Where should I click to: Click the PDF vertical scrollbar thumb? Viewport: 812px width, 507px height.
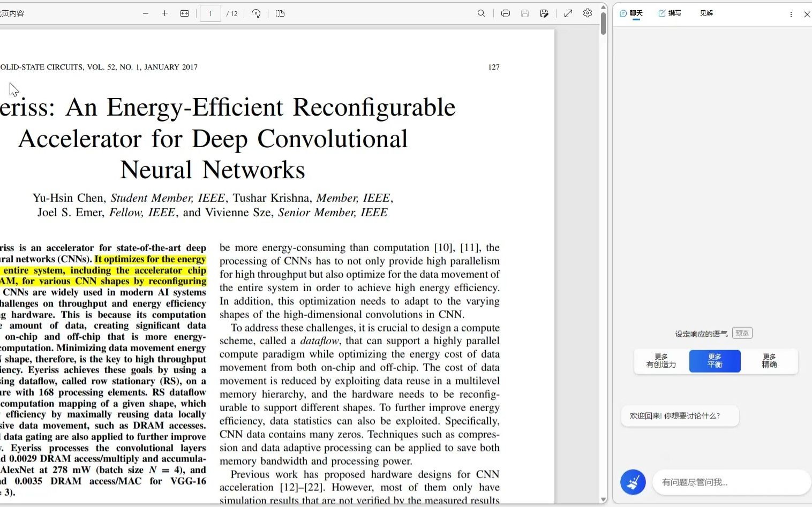coord(603,24)
